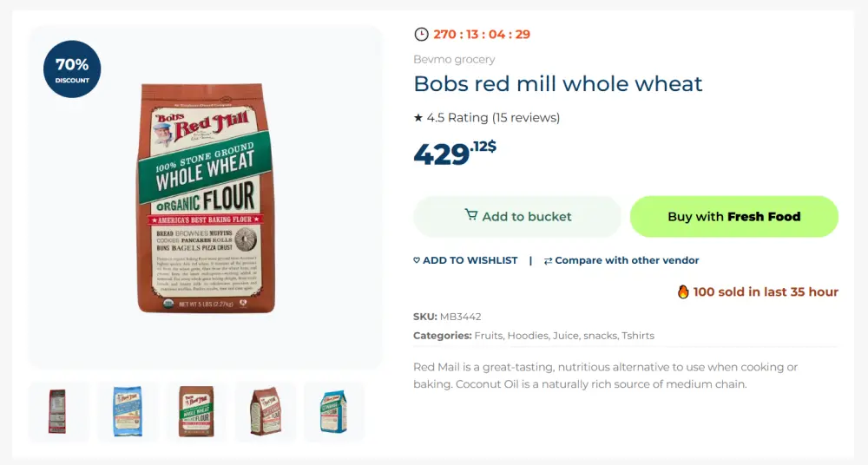The width and height of the screenshot is (868, 465).
Task: Click the fire icon next to sold count
Action: coord(683,291)
